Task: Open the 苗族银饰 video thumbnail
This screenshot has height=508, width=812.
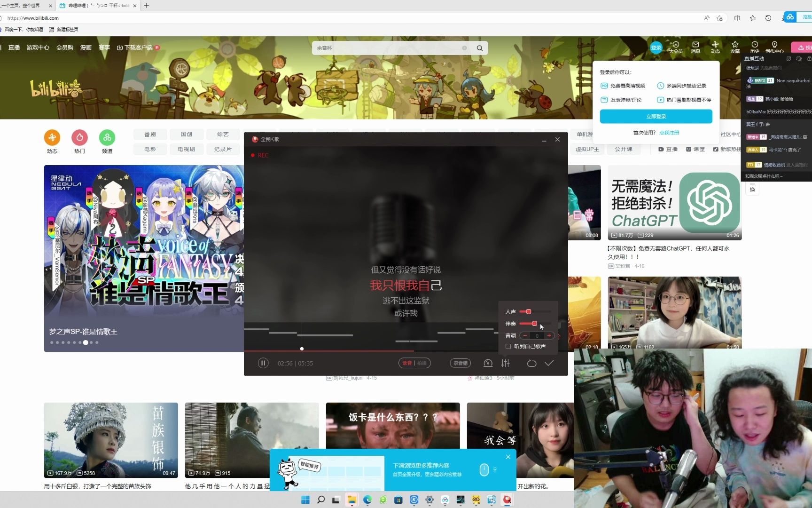Action: point(111,440)
